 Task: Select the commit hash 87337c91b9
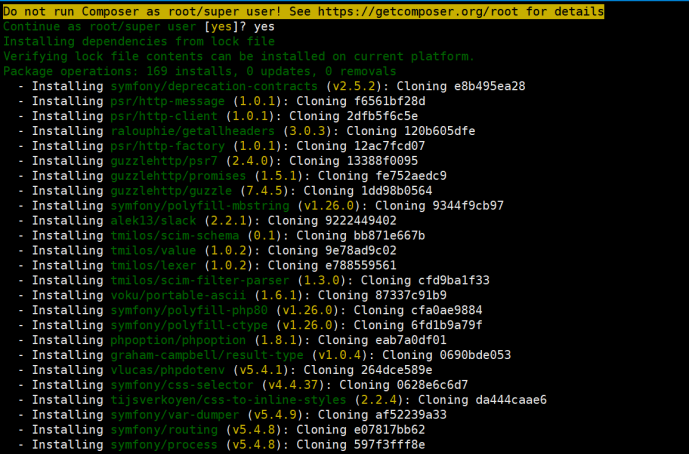pyautogui.click(x=411, y=296)
